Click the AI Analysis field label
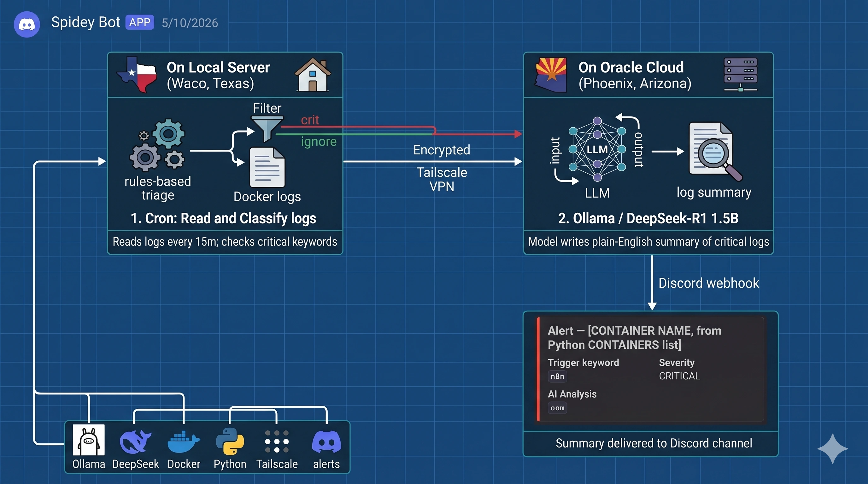Screen dimensions: 868x484 [572, 394]
